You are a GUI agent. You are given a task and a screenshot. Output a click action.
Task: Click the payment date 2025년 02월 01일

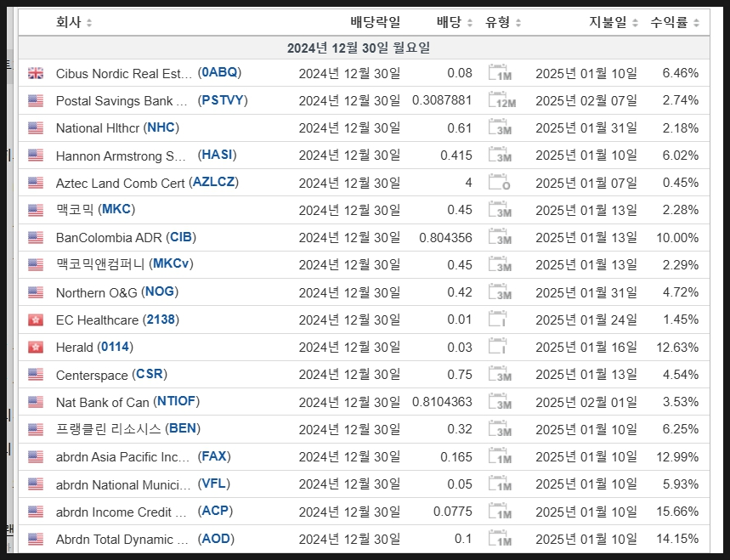coord(586,402)
